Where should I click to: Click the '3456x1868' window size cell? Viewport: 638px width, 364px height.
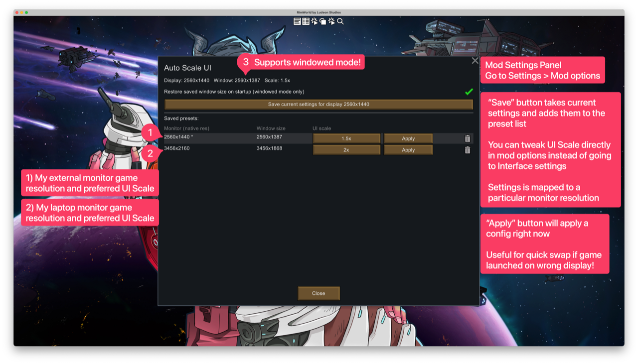[269, 148]
